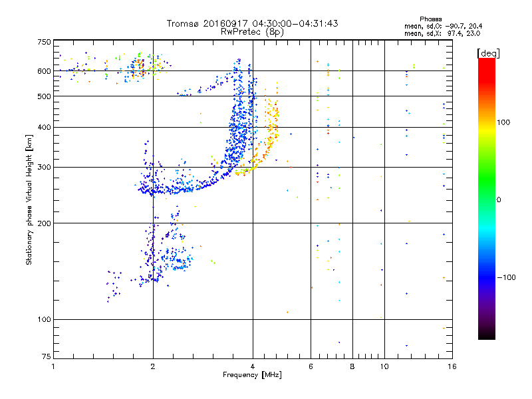
Task: Click the y-axis tick label '750'
Action: point(44,42)
